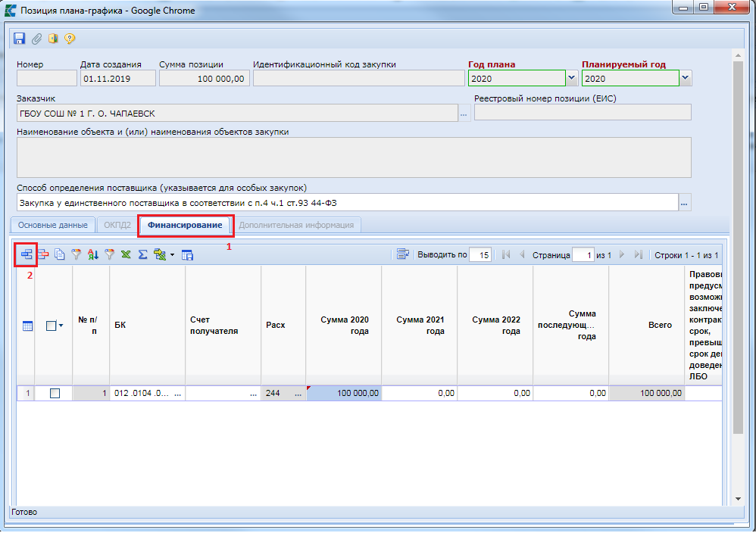
Task: Click the ellipsis button beside the Заказчик field
Action: [x=464, y=114]
